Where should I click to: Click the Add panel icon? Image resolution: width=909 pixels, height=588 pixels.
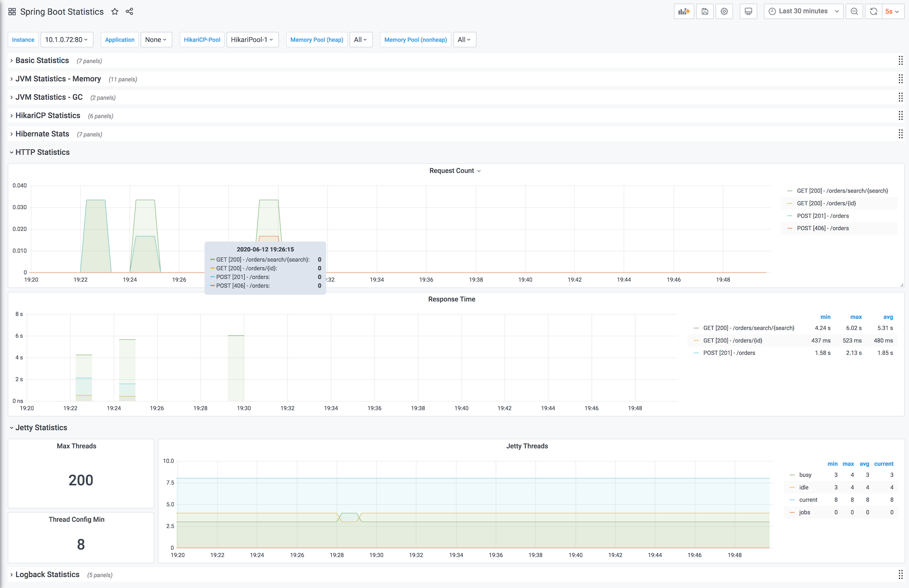tap(684, 12)
